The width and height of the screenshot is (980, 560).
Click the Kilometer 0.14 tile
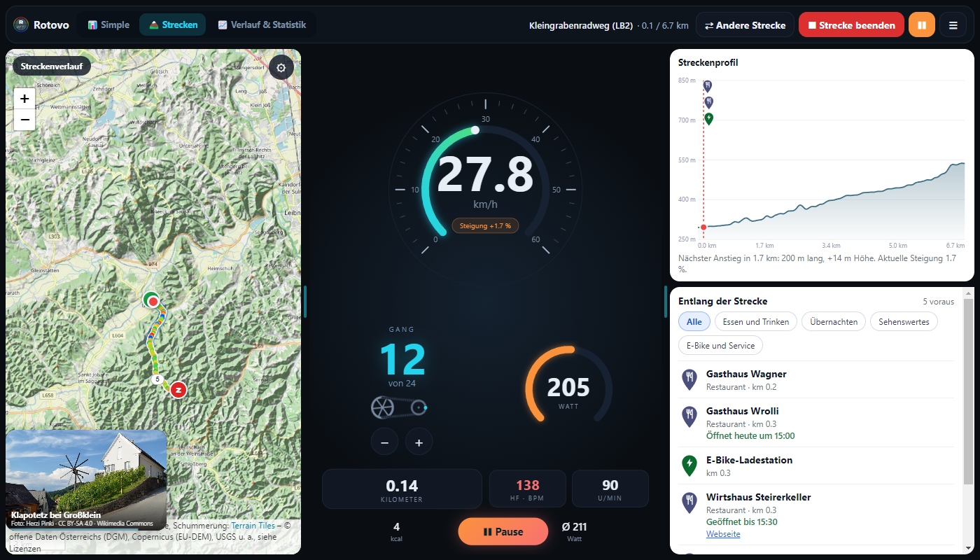point(402,489)
